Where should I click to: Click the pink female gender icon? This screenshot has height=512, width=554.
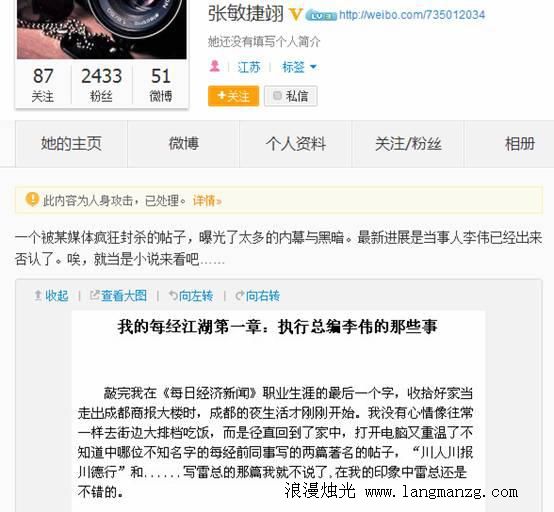(214, 66)
